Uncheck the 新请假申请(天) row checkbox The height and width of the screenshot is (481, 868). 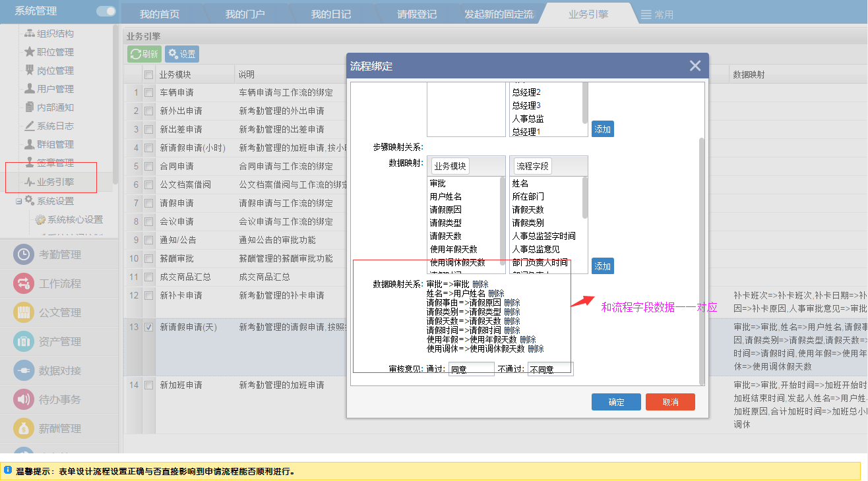[x=149, y=327]
